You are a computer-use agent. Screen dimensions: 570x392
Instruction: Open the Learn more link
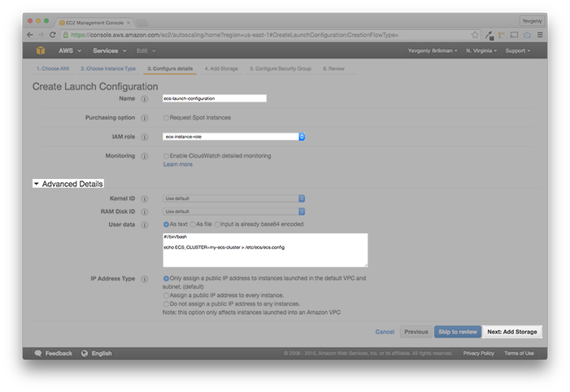tap(178, 164)
